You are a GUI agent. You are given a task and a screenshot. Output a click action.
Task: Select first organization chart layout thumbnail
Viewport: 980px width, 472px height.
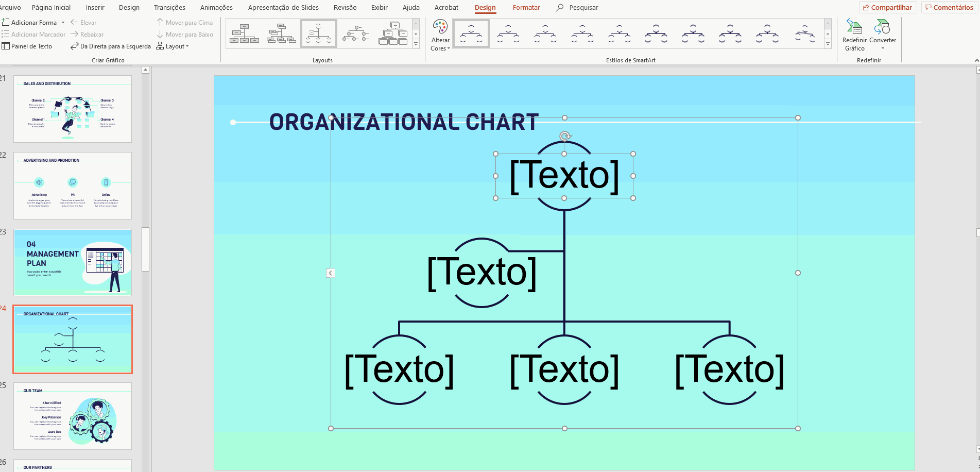(244, 33)
